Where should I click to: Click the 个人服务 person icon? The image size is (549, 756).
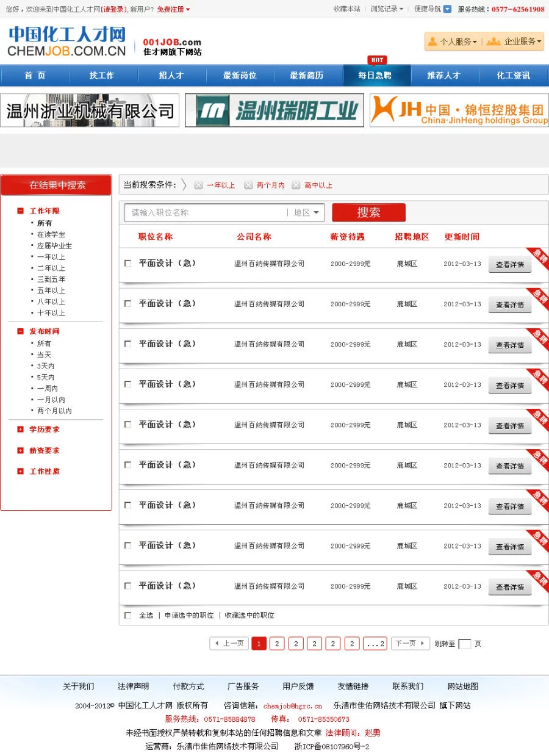coord(432,41)
